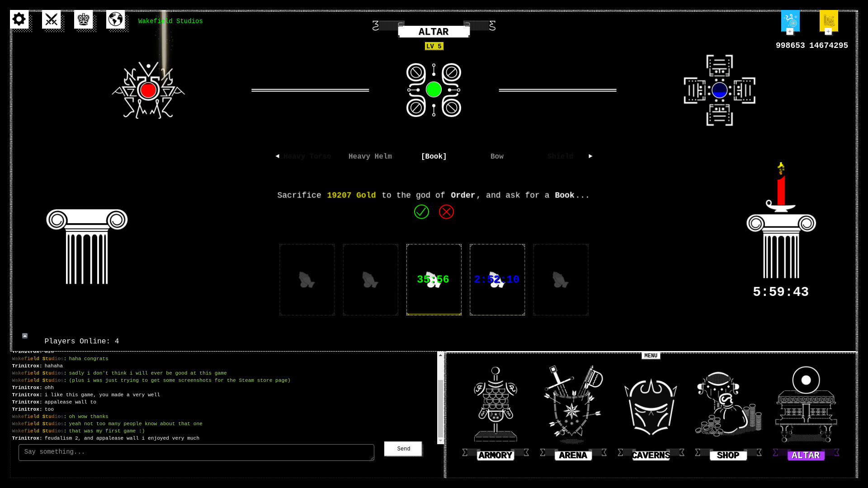Viewport: 868px width, 488px height.
Task: Select the red god sigil on the left
Action: tap(148, 90)
